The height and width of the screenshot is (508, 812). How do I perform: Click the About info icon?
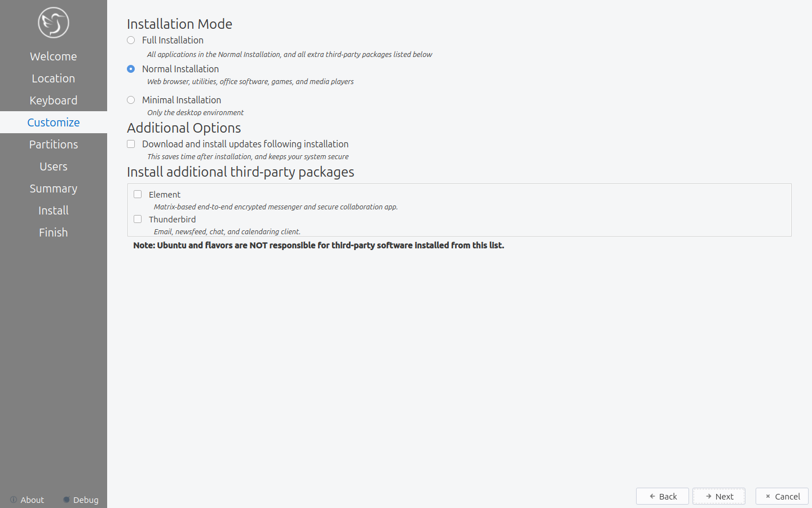(14, 500)
